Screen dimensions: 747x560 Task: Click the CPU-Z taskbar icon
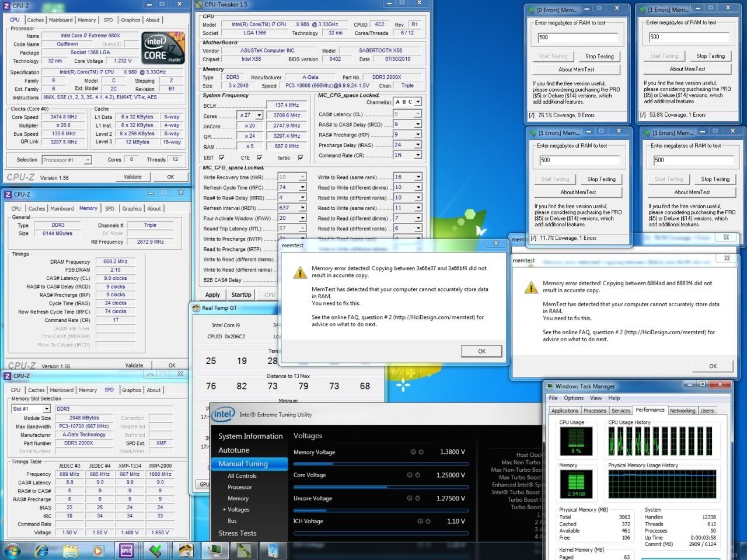tap(127, 550)
